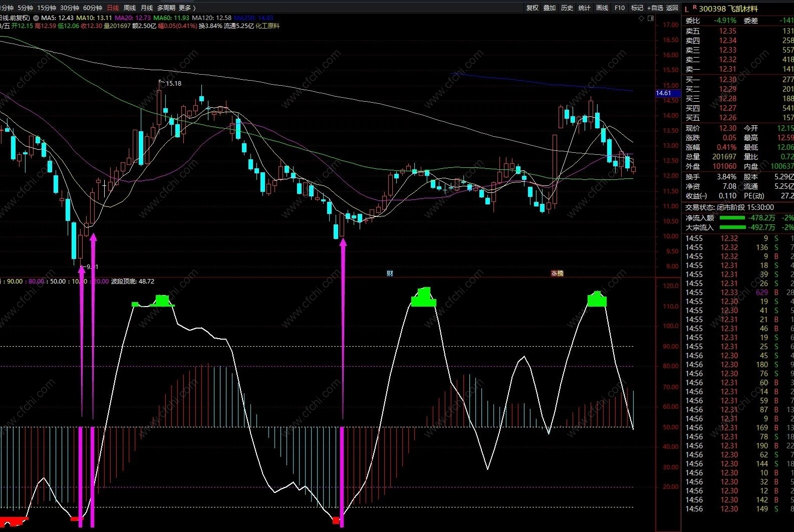Click the 涨榜 event marker on the chart
The image size is (794, 532).
coord(557,273)
